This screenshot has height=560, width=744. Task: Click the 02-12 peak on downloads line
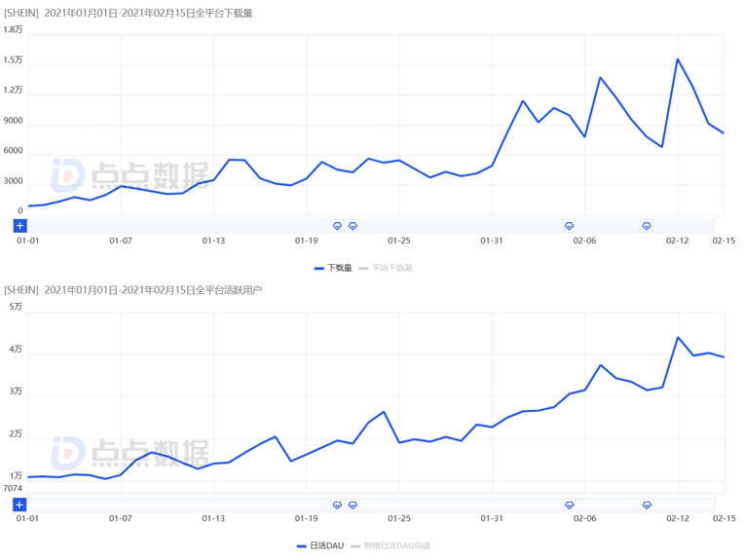pos(678,59)
